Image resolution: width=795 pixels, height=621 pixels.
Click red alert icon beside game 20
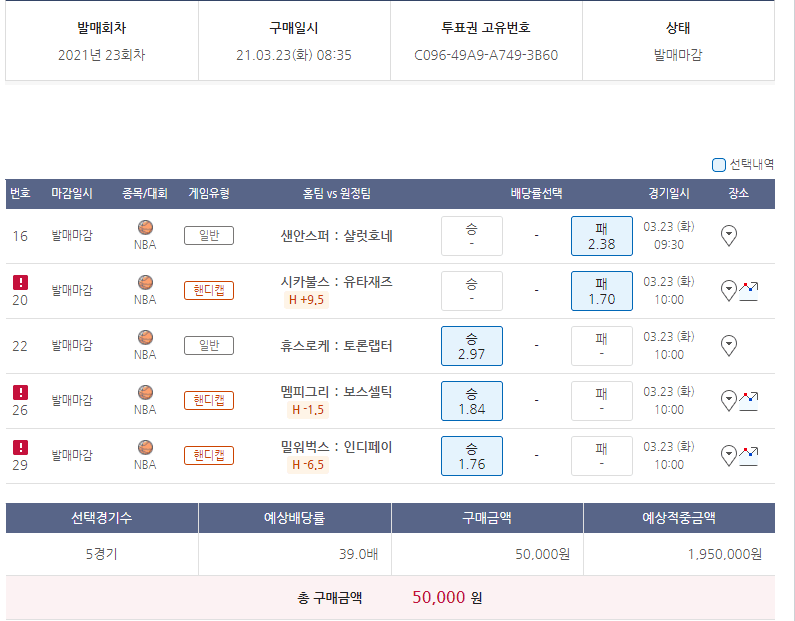(x=20, y=283)
